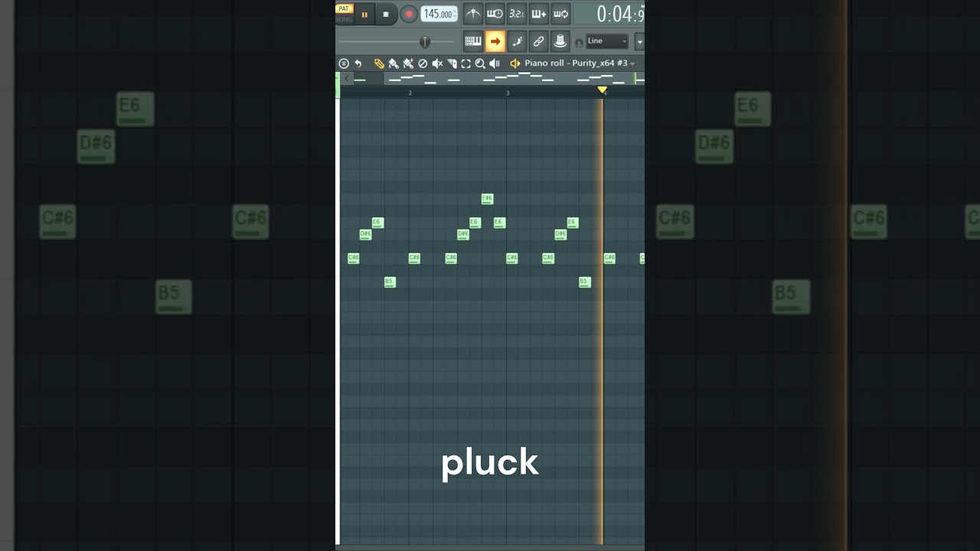The height and width of the screenshot is (551, 980).
Task: Toggle typing keyboard to piano
Action: pyautogui.click(x=473, y=41)
